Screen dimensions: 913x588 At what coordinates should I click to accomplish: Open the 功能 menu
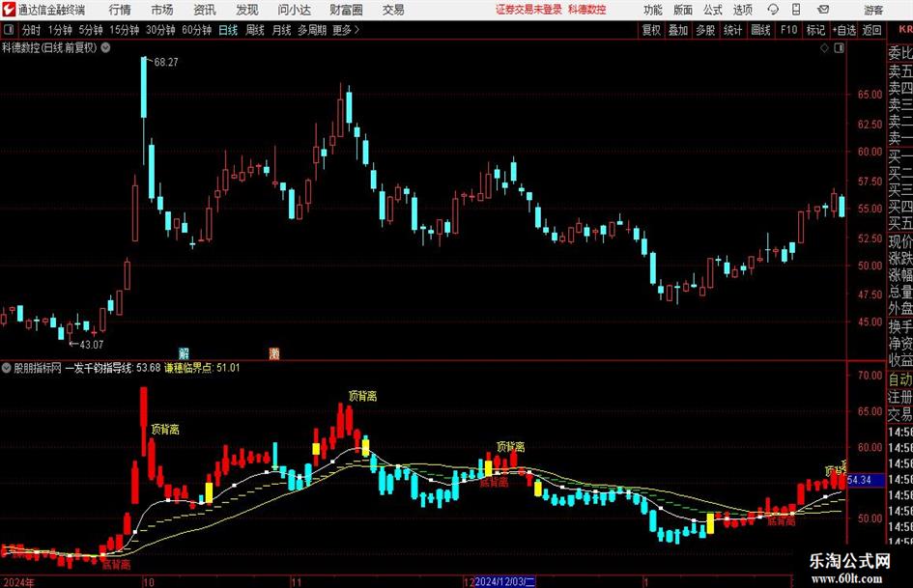[x=653, y=10]
